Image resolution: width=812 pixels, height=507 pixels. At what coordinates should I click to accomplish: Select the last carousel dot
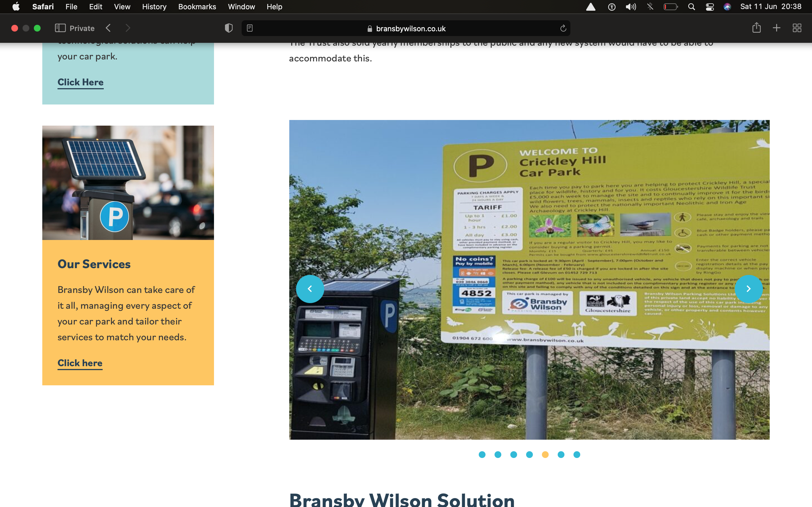click(577, 455)
